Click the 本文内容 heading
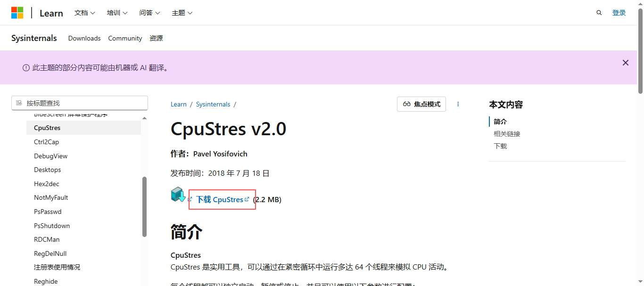 tap(506, 105)
